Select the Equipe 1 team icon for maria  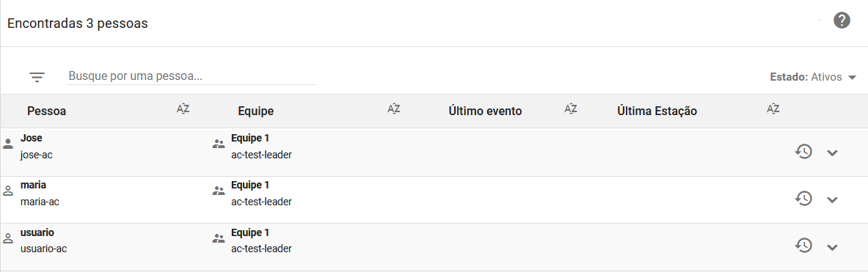pyautogui.click(x=219, y=191)
